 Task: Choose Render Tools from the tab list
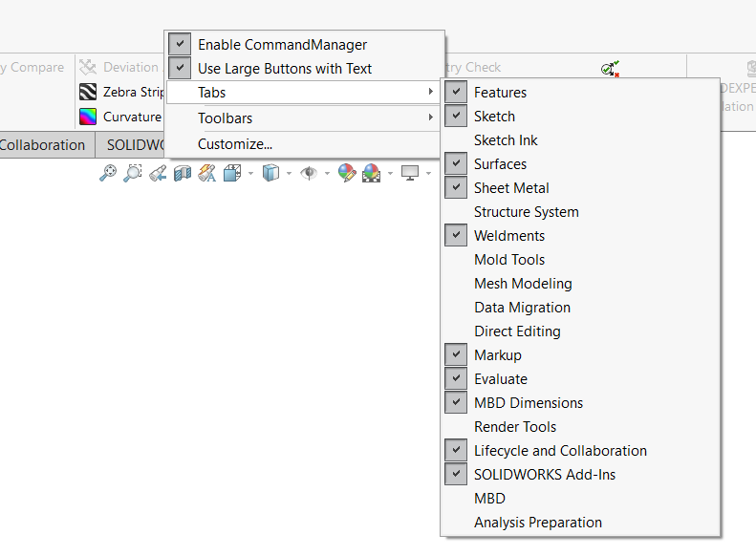click(x=514, y=427)
